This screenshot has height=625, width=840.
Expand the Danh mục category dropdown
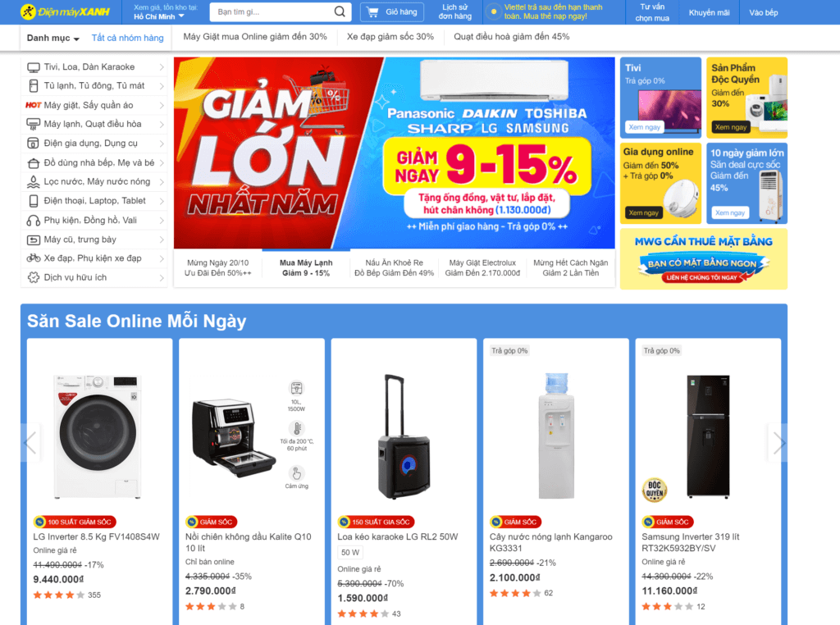pos(53,38)
